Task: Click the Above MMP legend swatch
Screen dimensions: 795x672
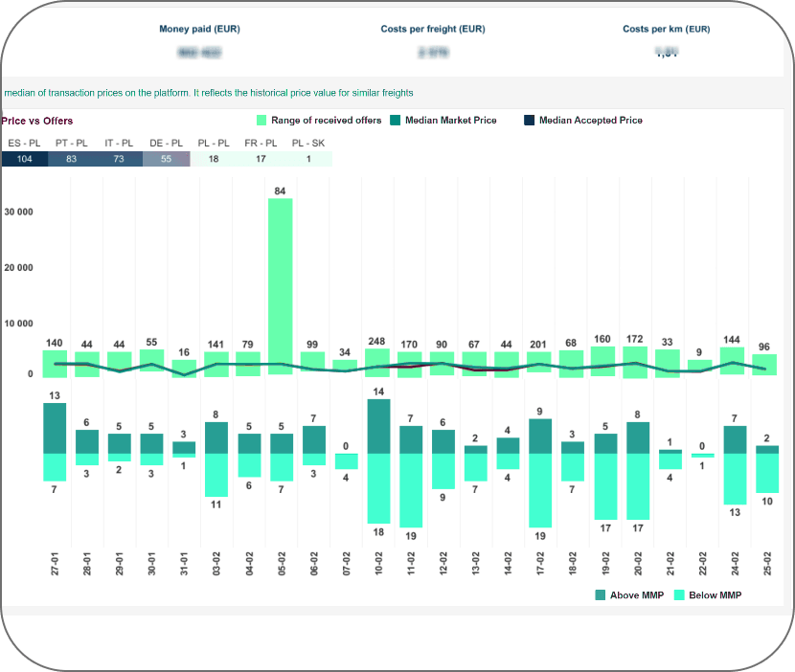Action: pos(601,595)
